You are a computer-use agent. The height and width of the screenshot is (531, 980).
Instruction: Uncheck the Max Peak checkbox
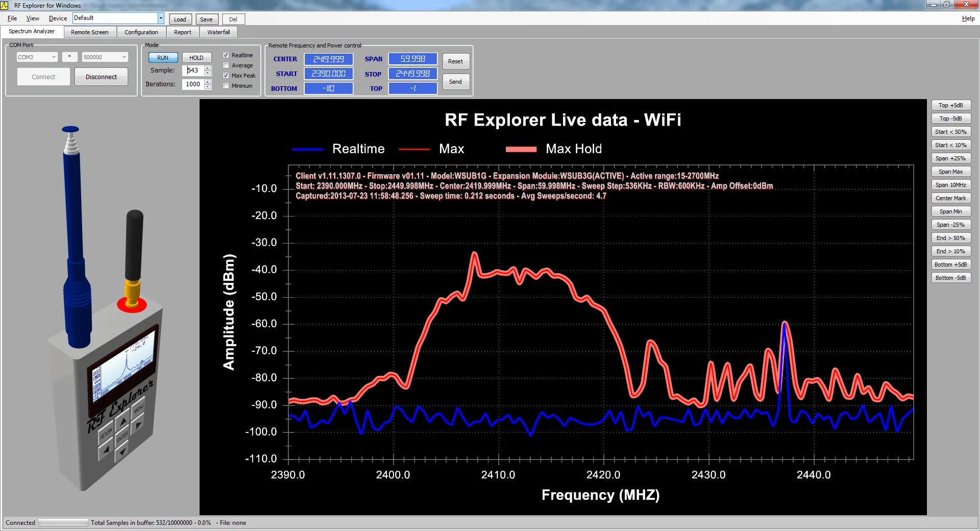click(x=226, y=76)
